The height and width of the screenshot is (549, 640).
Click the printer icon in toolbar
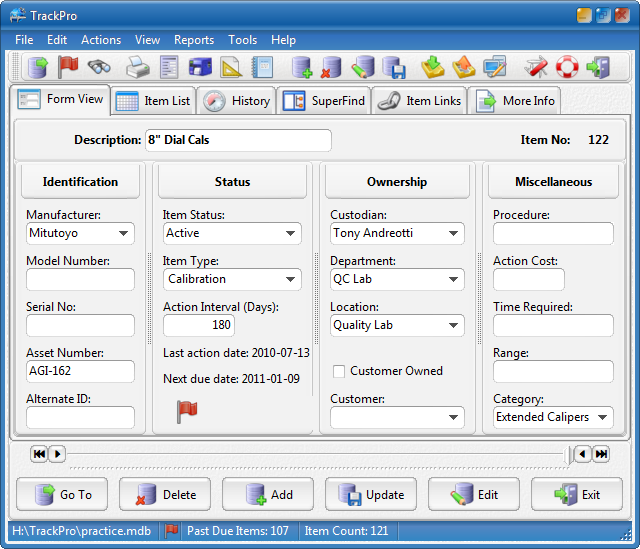point(138,67)
